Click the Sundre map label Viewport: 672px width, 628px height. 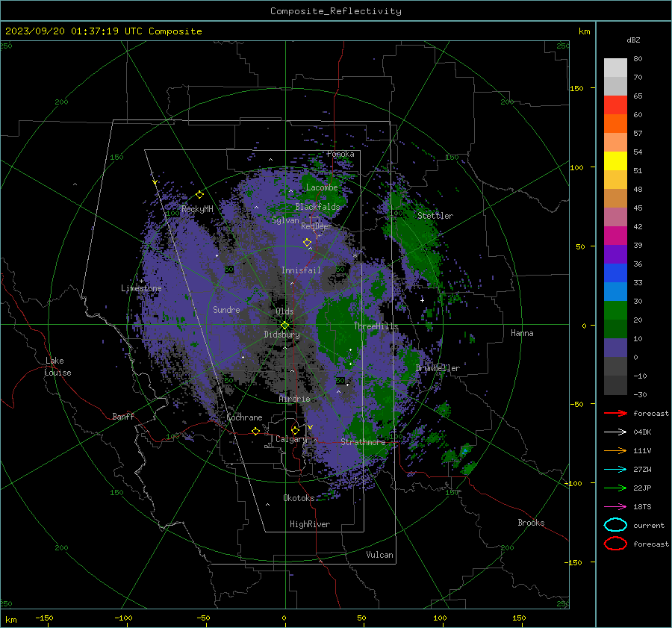click(x=226, y=309)
